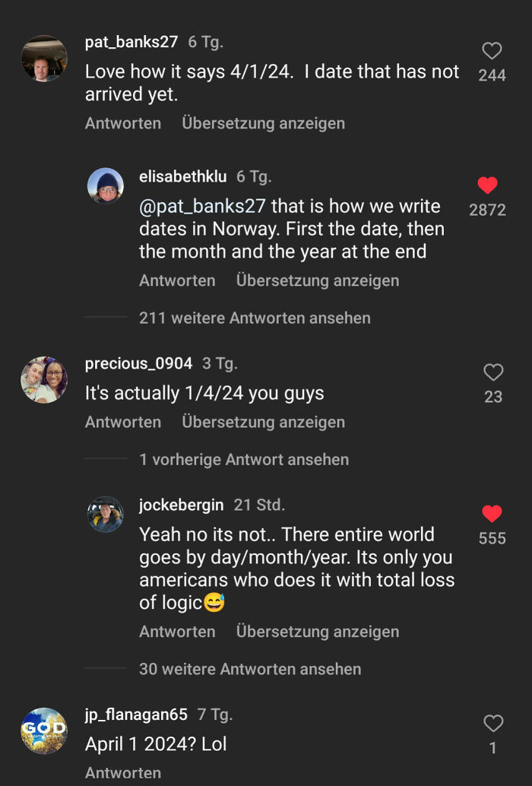The image size is (532, 786).
Task: Open elisabethklu's profile avatar
Action: click(106, 186)
